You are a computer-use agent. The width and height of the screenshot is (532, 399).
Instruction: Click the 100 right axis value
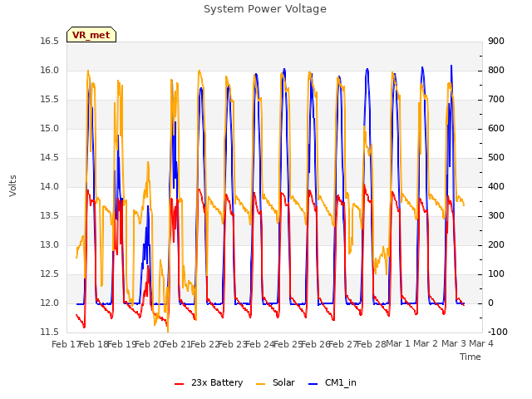(496, 273)
